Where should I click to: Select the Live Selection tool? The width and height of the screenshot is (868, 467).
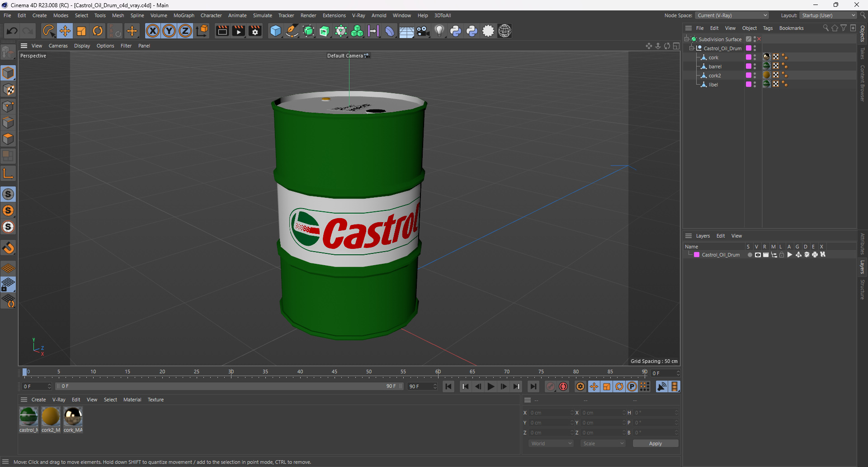(48, 31)
